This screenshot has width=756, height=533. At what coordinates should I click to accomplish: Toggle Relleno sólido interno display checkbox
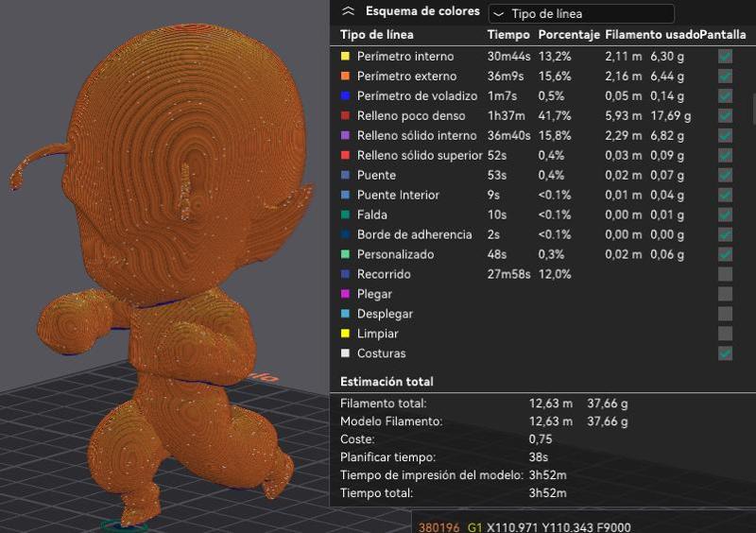click(725, 135)
